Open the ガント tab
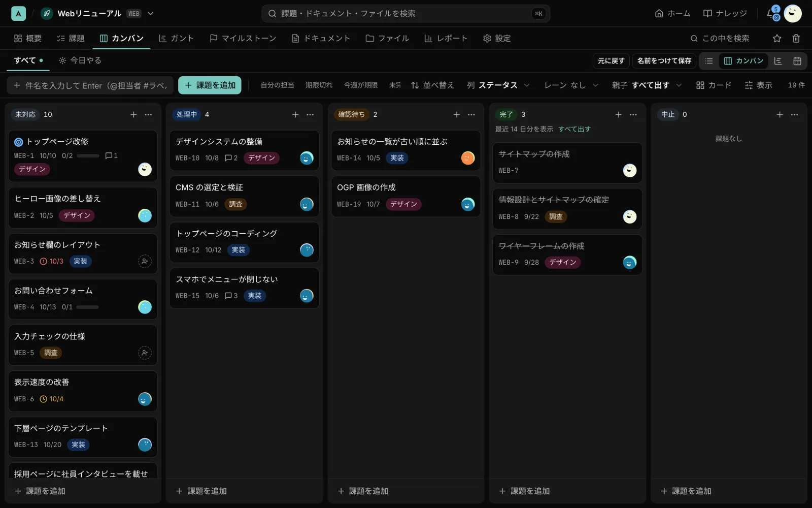812x508 pixels. click(176, 38)
